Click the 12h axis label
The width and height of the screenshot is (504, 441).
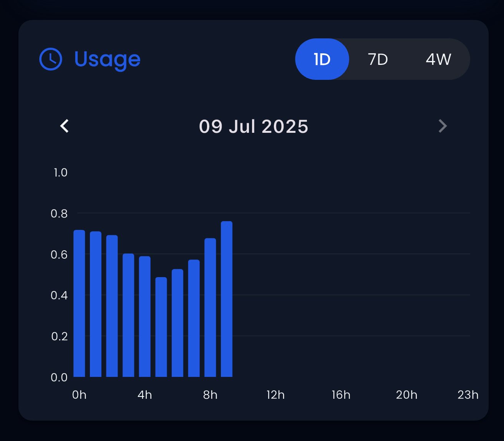[275, 395]
